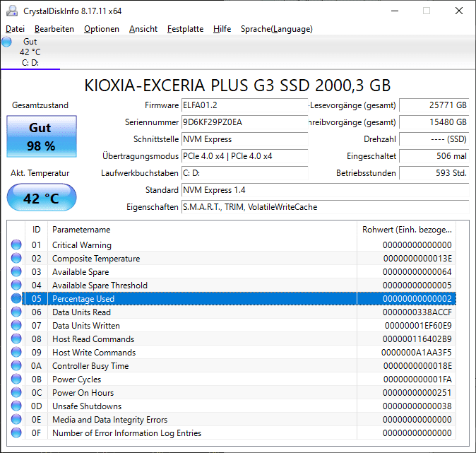Click the Eingeschaltet value 506 mal
Image resolution: width=476 pixels, height=453 pixels.
click(x=434, y=156)
